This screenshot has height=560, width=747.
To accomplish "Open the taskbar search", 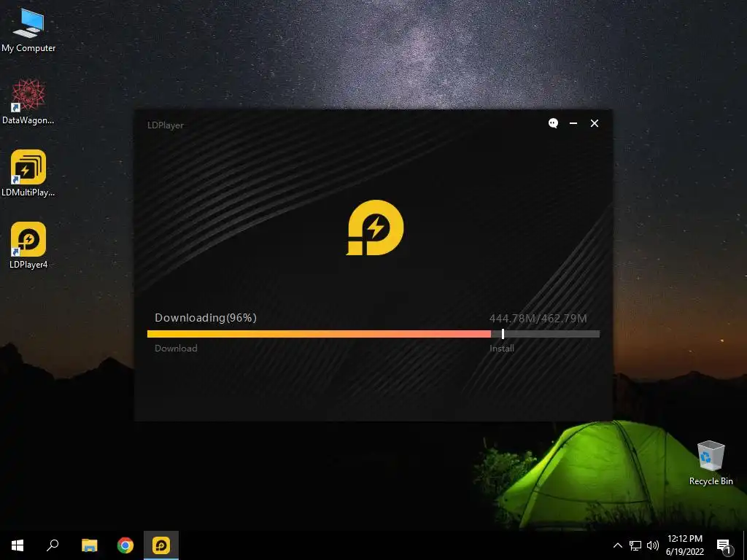I will [53, 545].
